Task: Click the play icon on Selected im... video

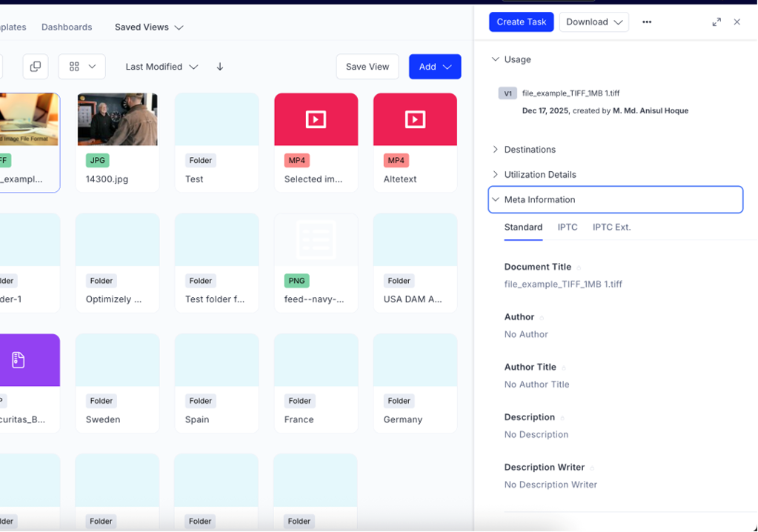Action: pos(316,119)
